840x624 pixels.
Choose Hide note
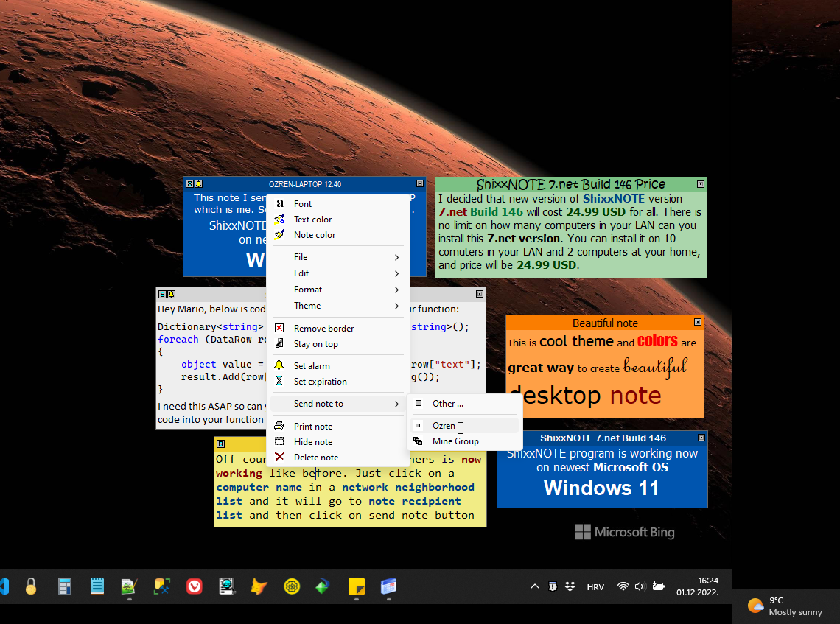coord(337,442)
